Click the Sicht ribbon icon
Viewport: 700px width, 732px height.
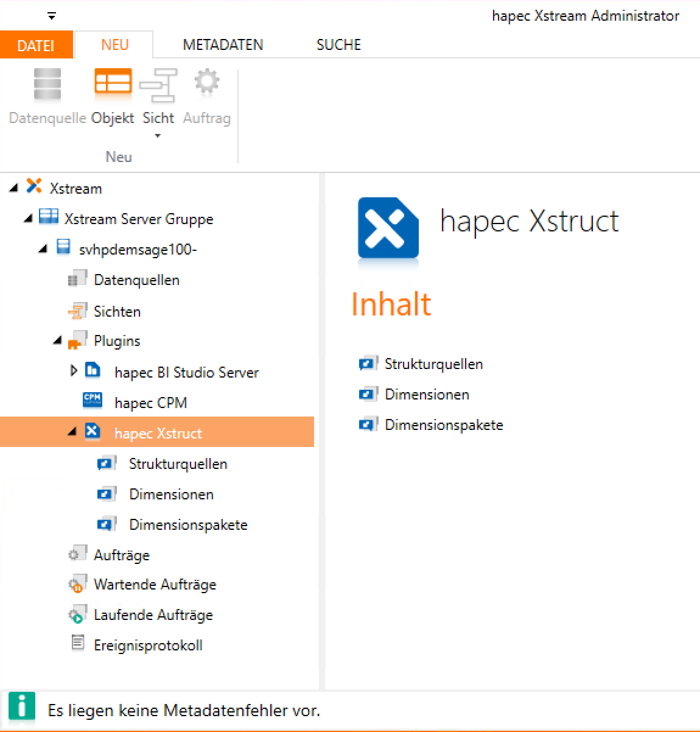(x=158, y=85)
